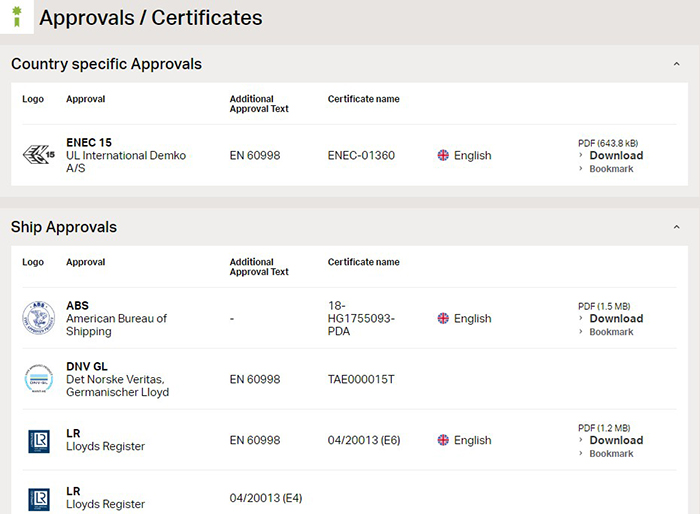The height and width of the screenshot is (514, 700).
Task: Click the English flag icon for LR certificate
Action: [443, 440]
